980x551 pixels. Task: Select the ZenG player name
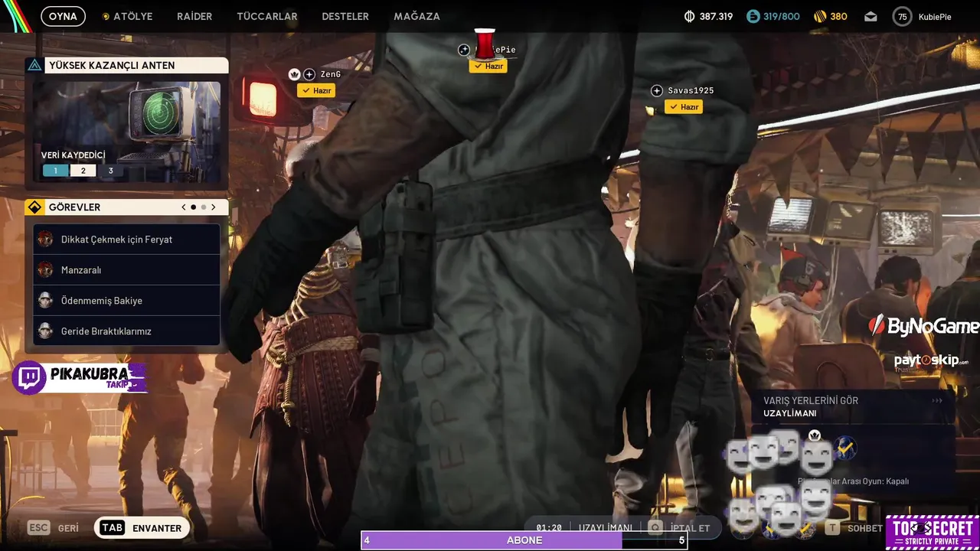click(x=331, y=74)
